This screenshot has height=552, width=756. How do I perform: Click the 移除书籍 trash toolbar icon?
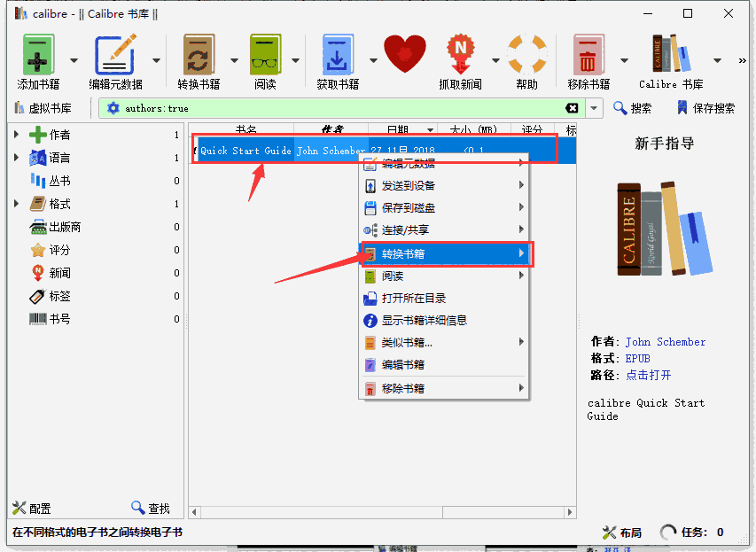point(588,54)
